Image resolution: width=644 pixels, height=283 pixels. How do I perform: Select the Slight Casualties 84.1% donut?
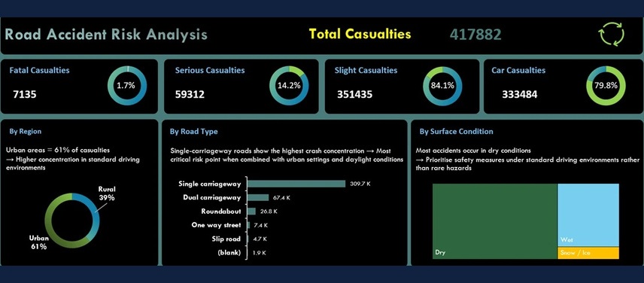pyautogui.click(x=442, y=86)
